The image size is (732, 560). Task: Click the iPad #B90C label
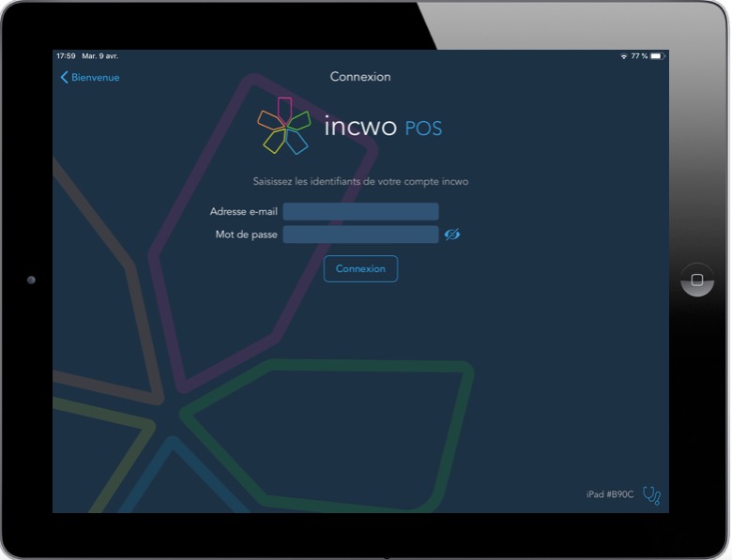click(610, 494)
